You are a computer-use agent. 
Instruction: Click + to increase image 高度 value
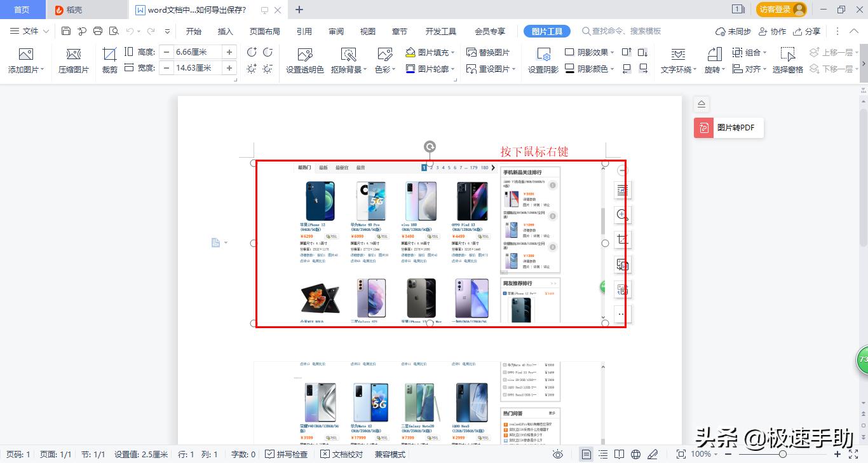click(228, 53)
